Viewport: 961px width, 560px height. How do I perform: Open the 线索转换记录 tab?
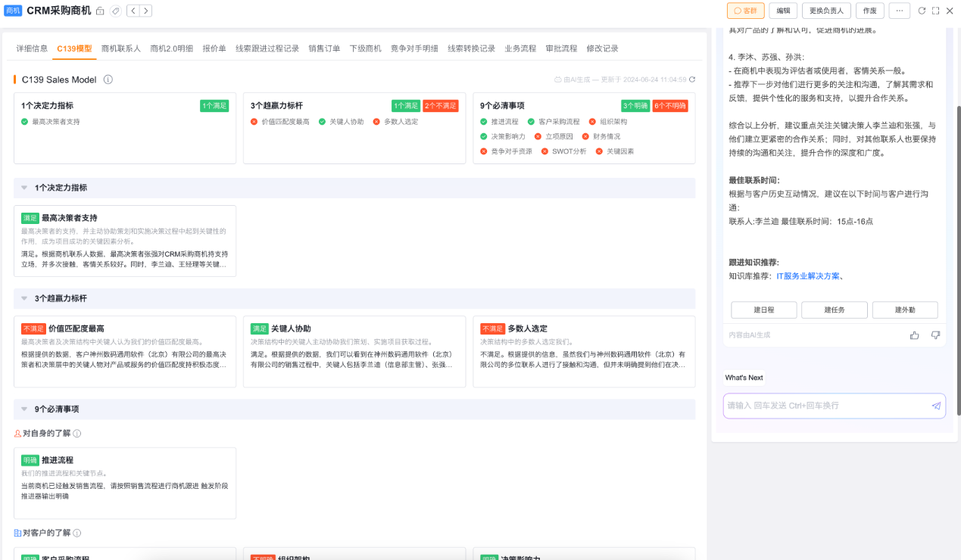pos(471,48)
